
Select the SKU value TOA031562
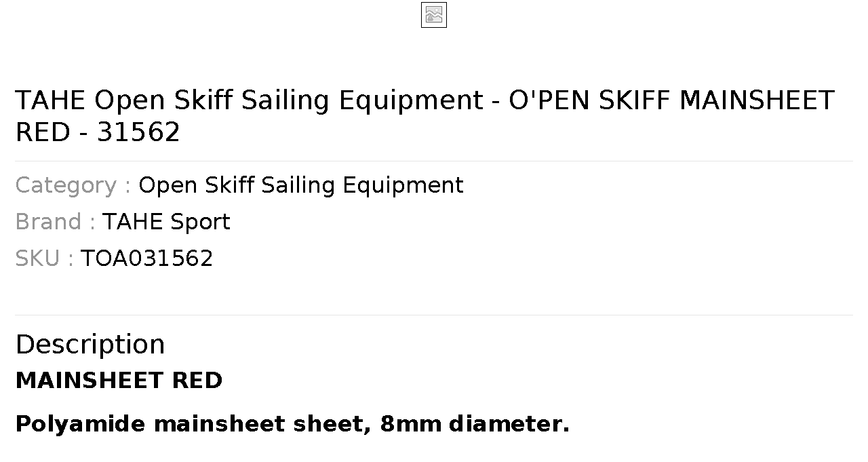point(147,258)
